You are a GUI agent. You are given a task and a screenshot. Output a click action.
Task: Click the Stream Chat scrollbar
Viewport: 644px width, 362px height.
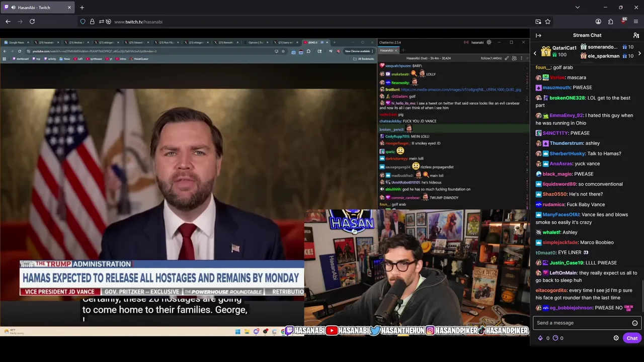coord(642,297)
